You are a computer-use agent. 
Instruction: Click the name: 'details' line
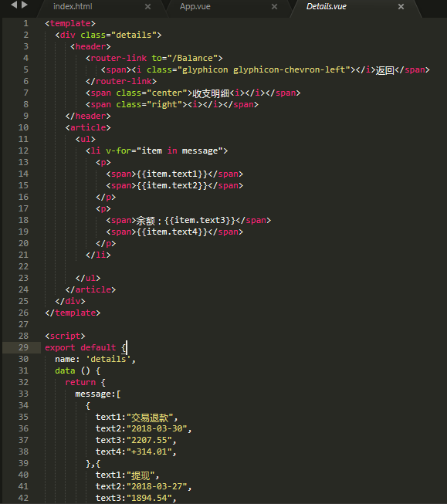95,359
